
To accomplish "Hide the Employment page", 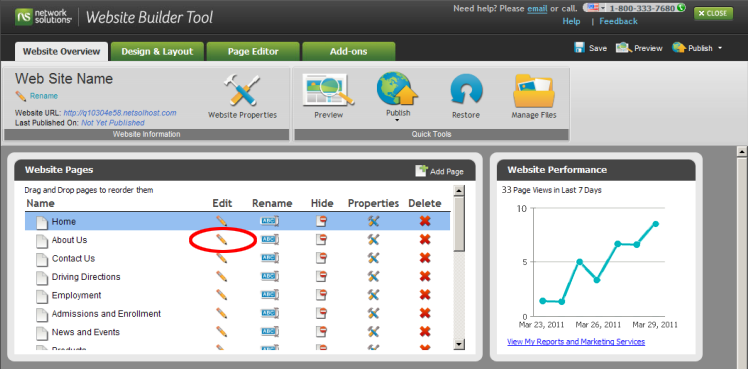I will (322, 295).
